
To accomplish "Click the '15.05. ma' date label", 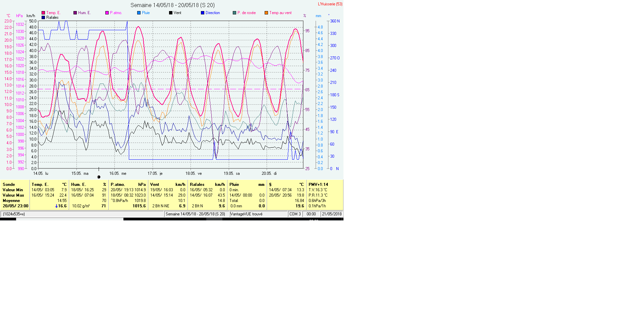I will pos(80,173).
